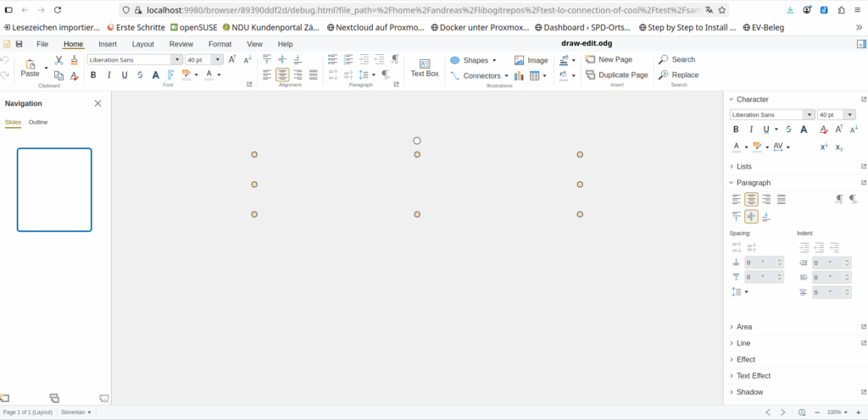Open the Insert ribbon tab
Screen dimensions: 868x420
click(108, 44)
